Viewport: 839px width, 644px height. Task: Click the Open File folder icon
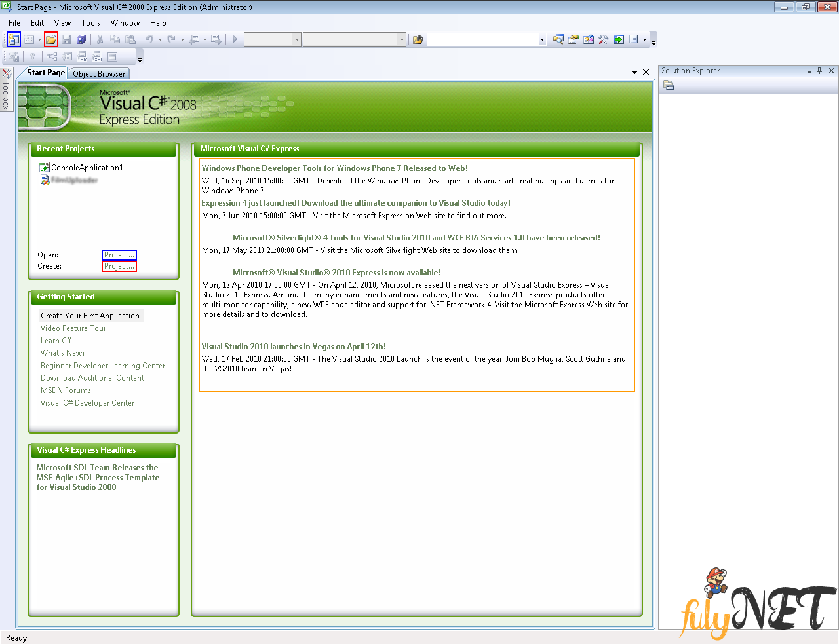click(x=51, y=39)
